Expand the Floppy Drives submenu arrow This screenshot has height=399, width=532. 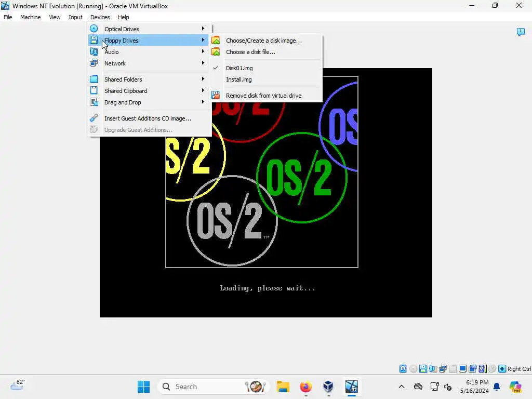[x=203, y=40]
